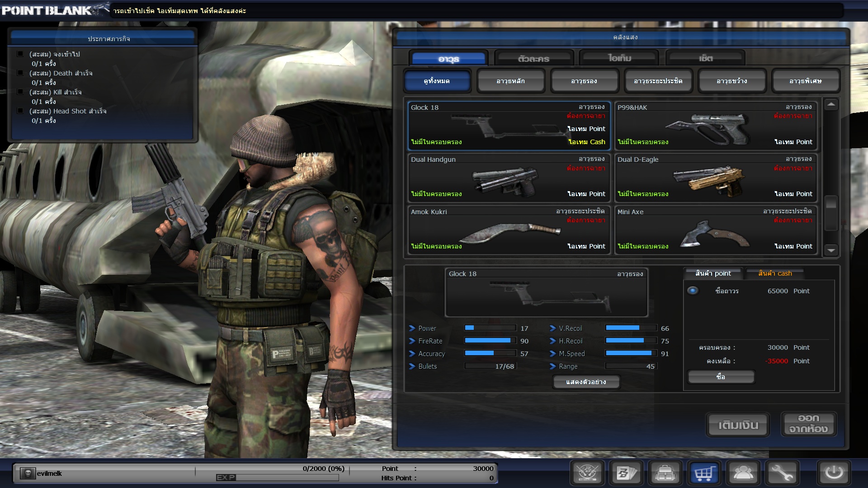The height and width of the screenshot is (488, 868).
Task: Click the power exit icon
Action: (834, 473)
